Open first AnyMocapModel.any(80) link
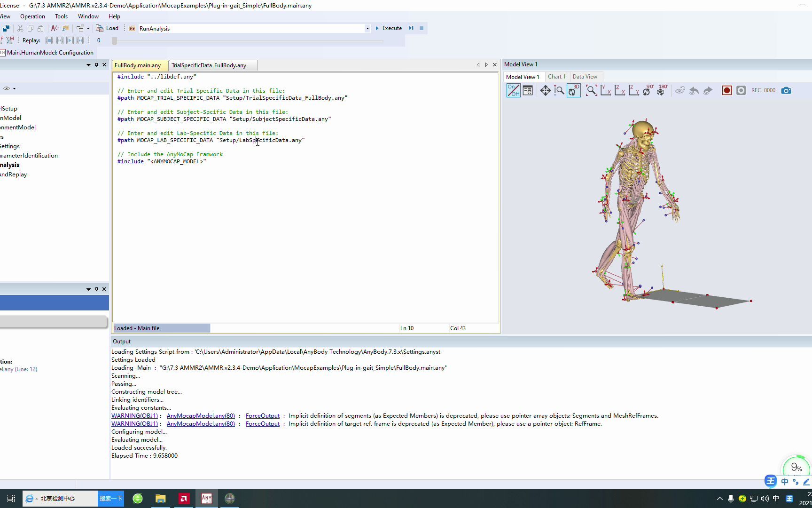 coord(201,416)
